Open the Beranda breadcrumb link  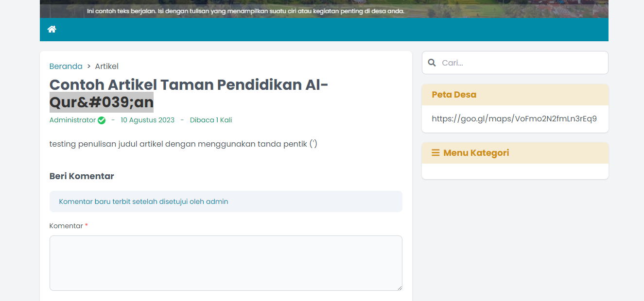(66, 66)
